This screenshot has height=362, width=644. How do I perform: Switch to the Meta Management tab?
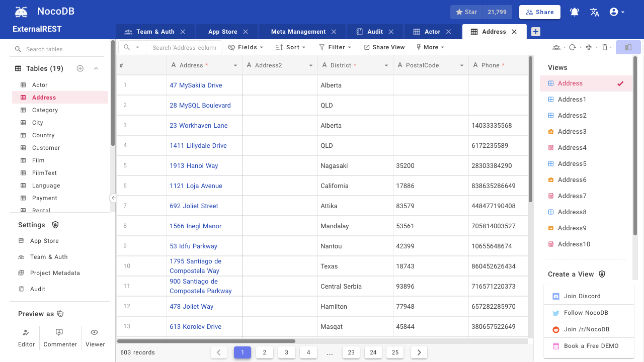click(298, 32)
